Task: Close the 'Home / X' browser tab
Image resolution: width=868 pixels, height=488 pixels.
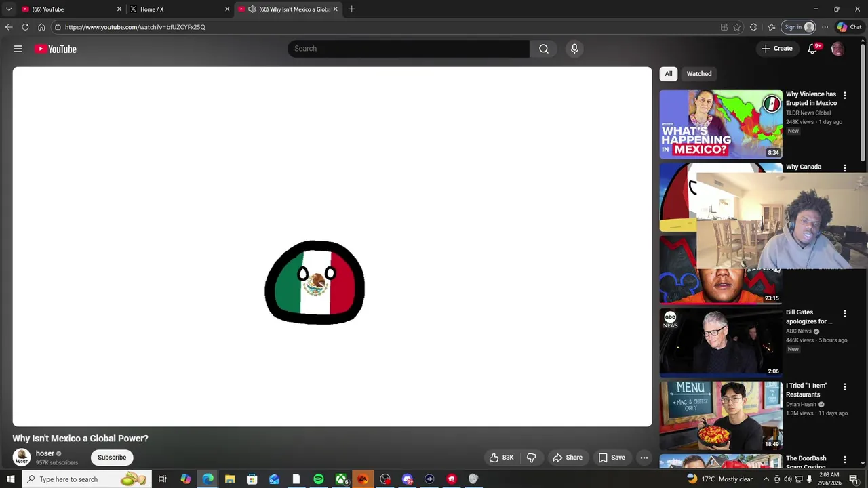Action: coord(227,9)
